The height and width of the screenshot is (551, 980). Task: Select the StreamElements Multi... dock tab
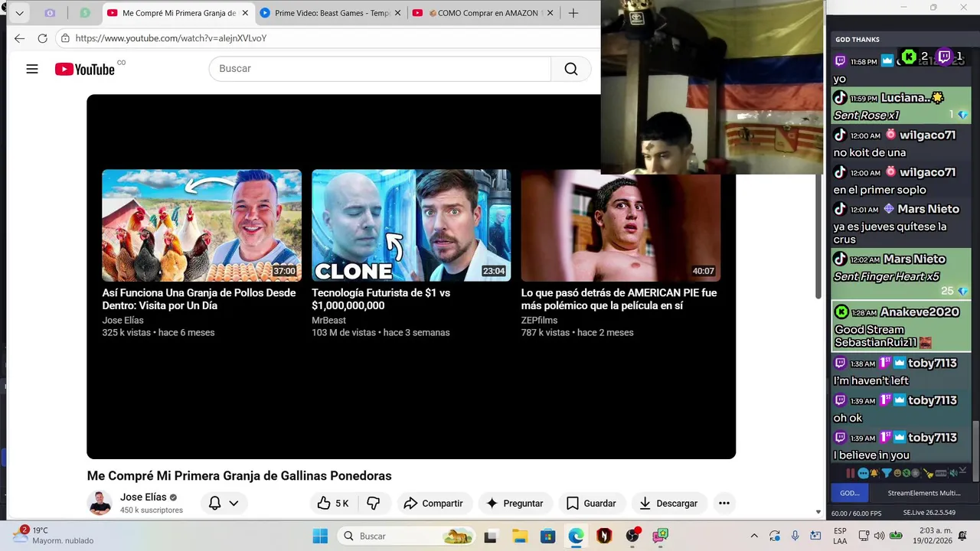[924, 494]
